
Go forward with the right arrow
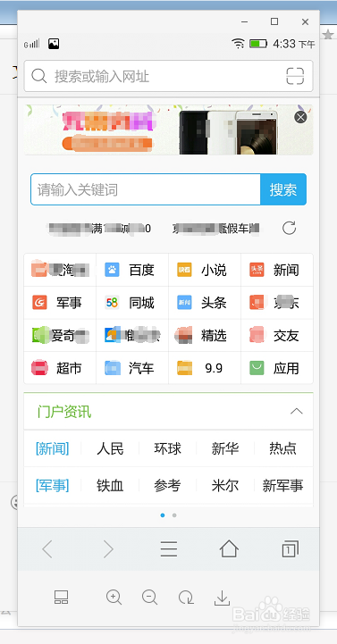pos(108,549)
